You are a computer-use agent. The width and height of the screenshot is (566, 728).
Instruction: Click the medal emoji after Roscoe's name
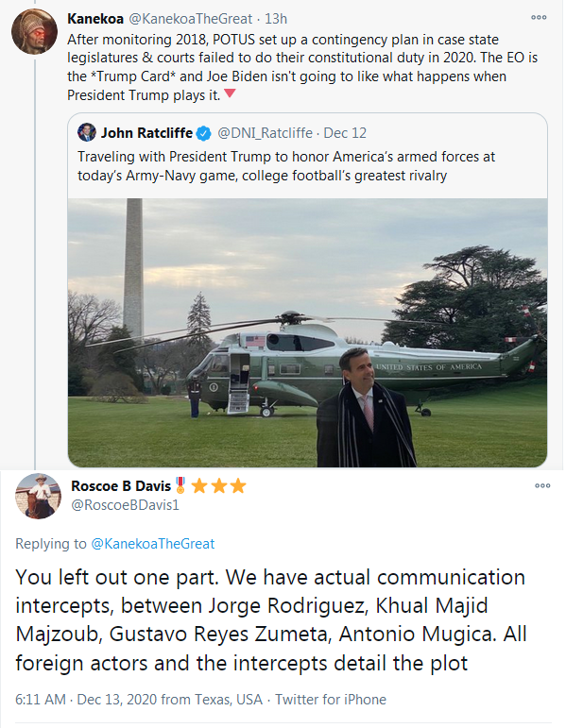pos(180,485)
